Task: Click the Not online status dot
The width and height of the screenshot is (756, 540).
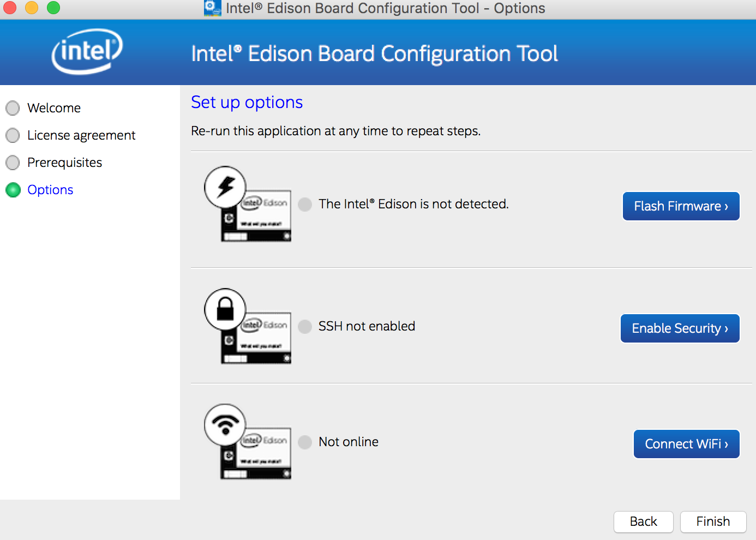Action: pyautogui.click(x=305, y=442)
